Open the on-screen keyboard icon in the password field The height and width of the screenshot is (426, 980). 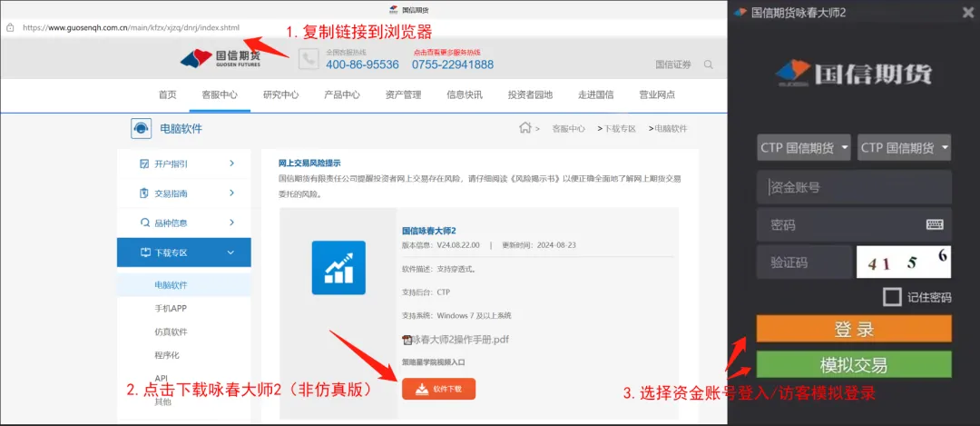click(935, 224)
